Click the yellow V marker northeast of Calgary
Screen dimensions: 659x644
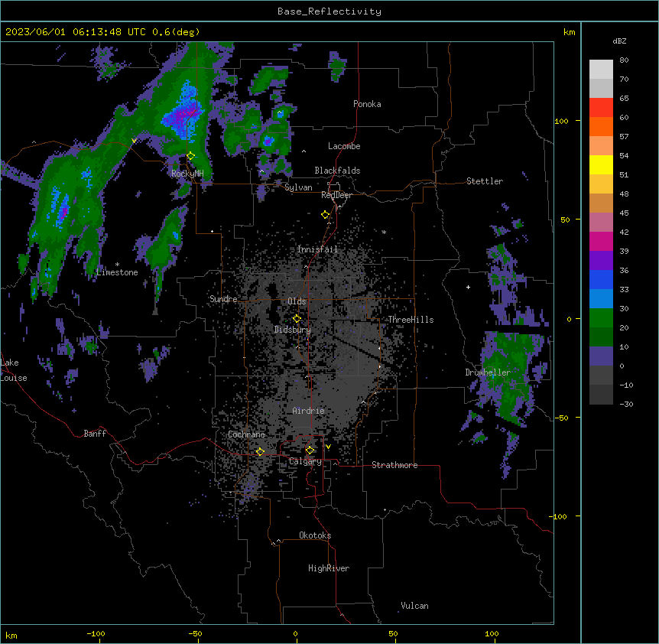point(328,447)
